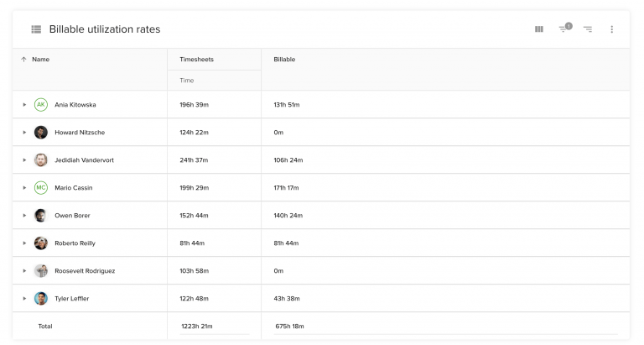Select the name Mario Cassin
The image size is (644, 345).
[x=74, y=187]
